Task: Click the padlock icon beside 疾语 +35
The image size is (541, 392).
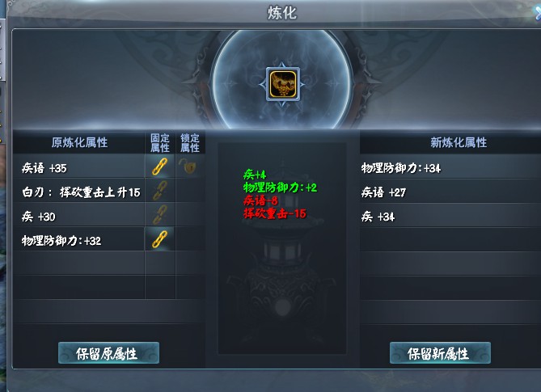Action: click(x=188, y=166)
